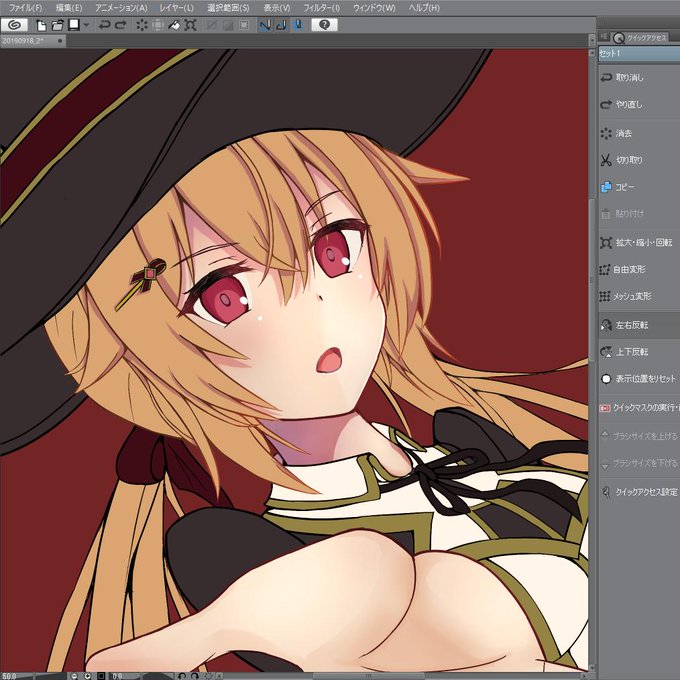Open Clip Studio launcher from toolbar

click(14, 25)
